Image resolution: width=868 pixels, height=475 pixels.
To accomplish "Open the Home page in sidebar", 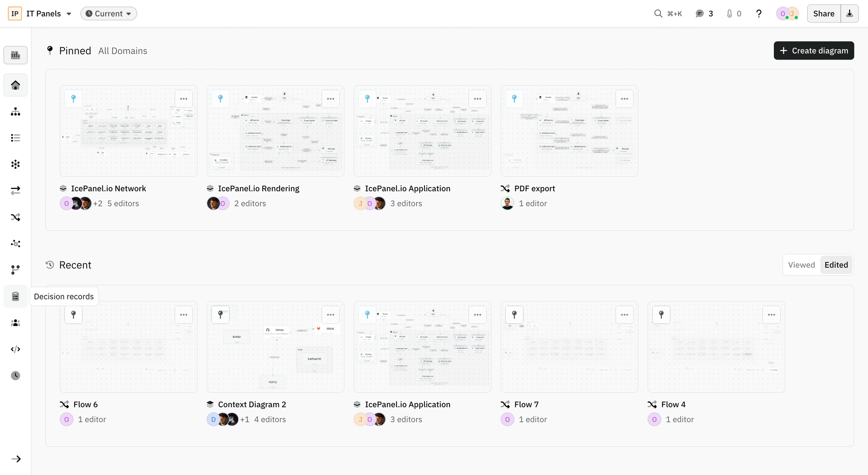I will tap(15, 85).
